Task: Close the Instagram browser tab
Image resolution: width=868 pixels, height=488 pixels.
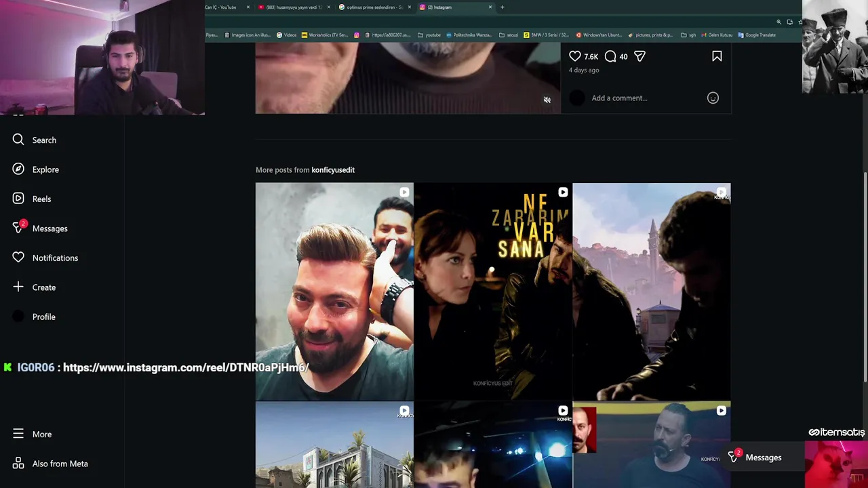Action: pyautogui.click(x=490, y=7)
